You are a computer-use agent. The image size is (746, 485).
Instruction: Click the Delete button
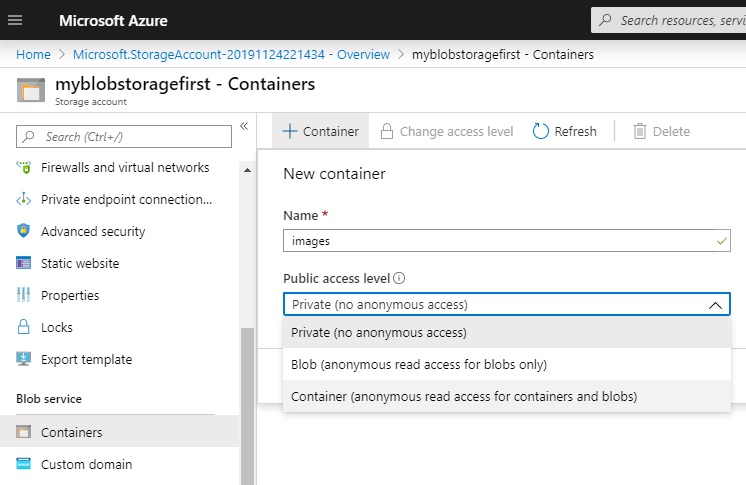pos(661,131)
